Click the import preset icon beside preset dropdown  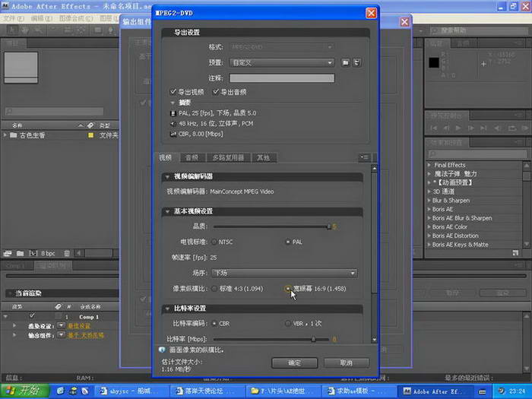click(x=356, y=63)
